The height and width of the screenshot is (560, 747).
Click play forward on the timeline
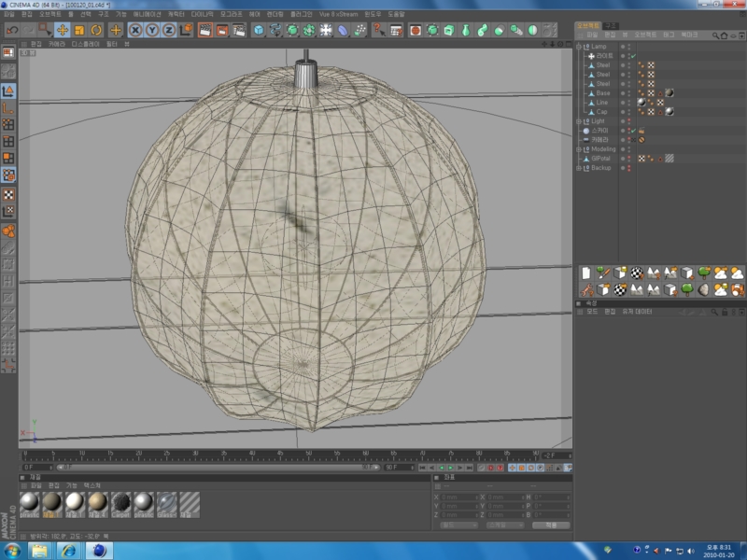(x=451, y=468)
